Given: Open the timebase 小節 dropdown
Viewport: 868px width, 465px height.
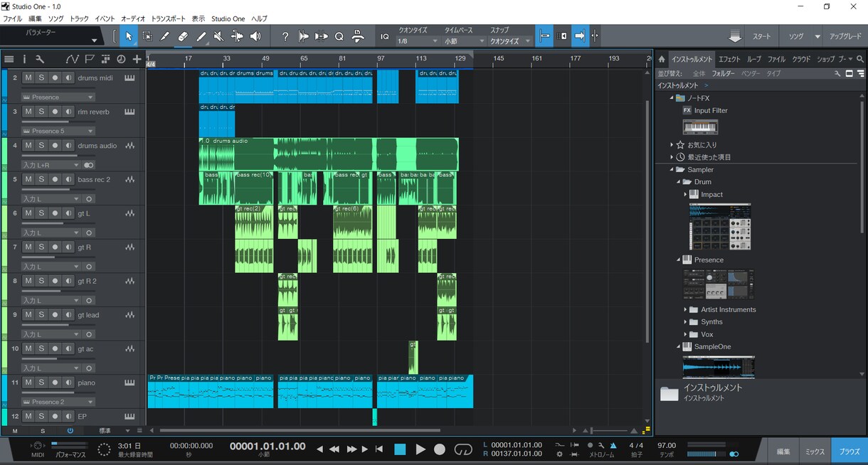Looking at the screenshot, I should (x=464, y=41).
